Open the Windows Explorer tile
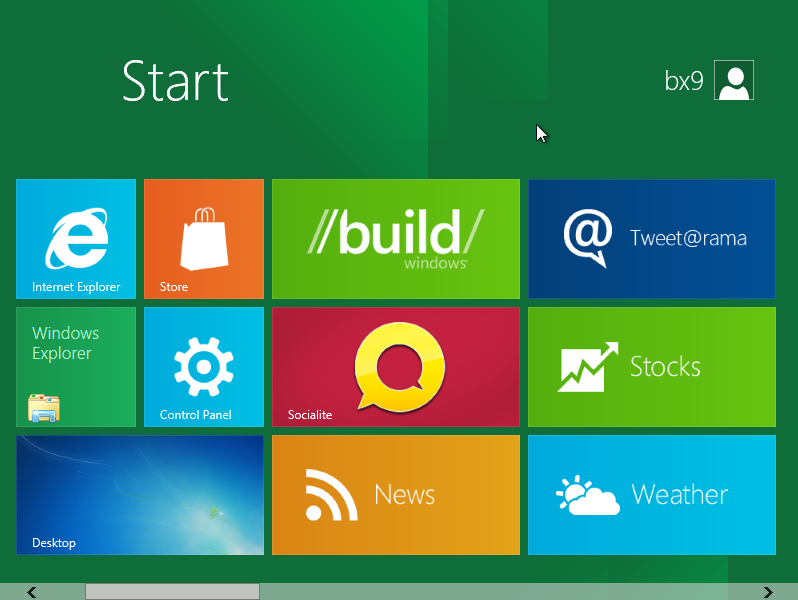This screenshot has height=600, width=798. pos(76,367)
